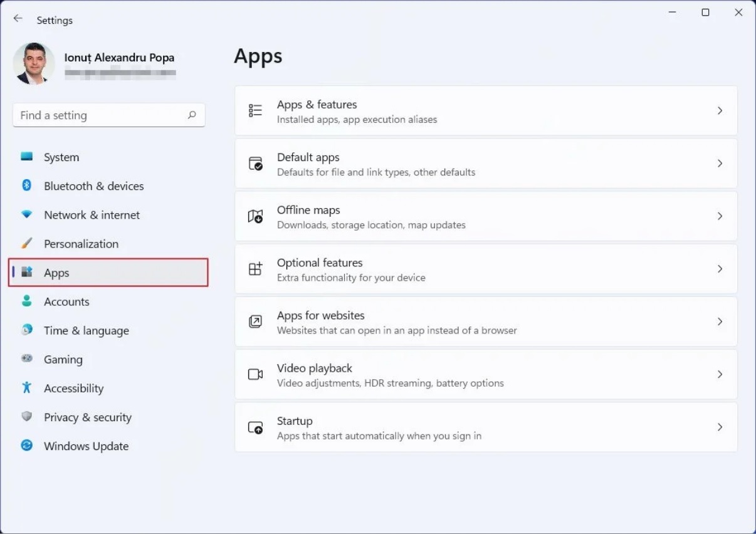
Task: Go back using the back arrow
Action: tap(18, 19)
